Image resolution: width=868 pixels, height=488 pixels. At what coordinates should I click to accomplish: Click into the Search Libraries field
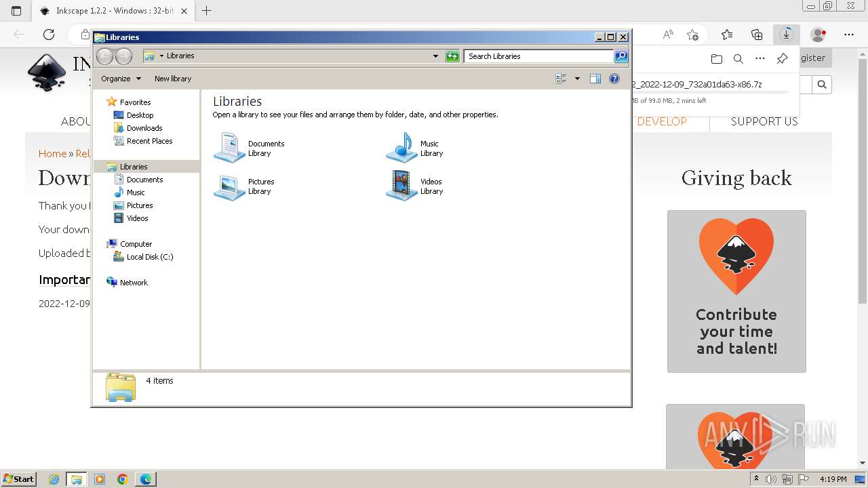pos(539,56)
